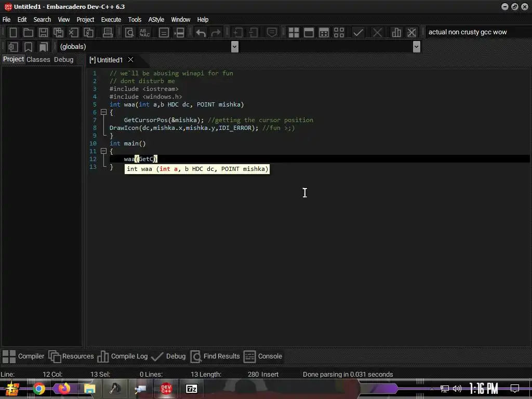Click the Go to function icon

coord(164,33)
